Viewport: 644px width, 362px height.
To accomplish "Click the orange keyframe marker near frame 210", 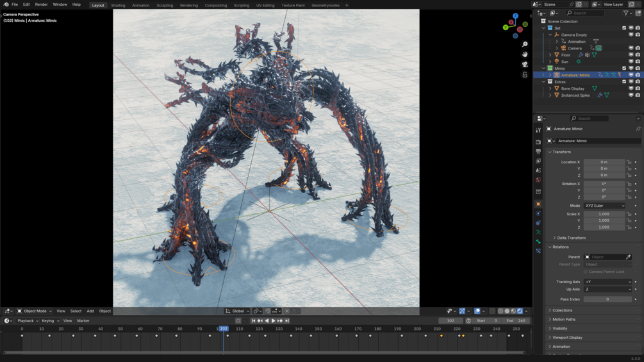I will [x=442, y=336].
